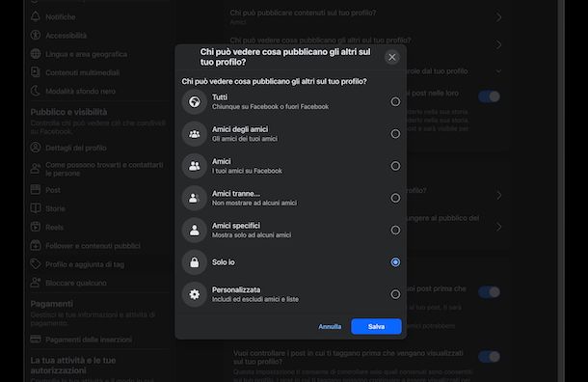Click the Personalizzata option label
This screenshot has width=588, height=382.
pos(236,289)
